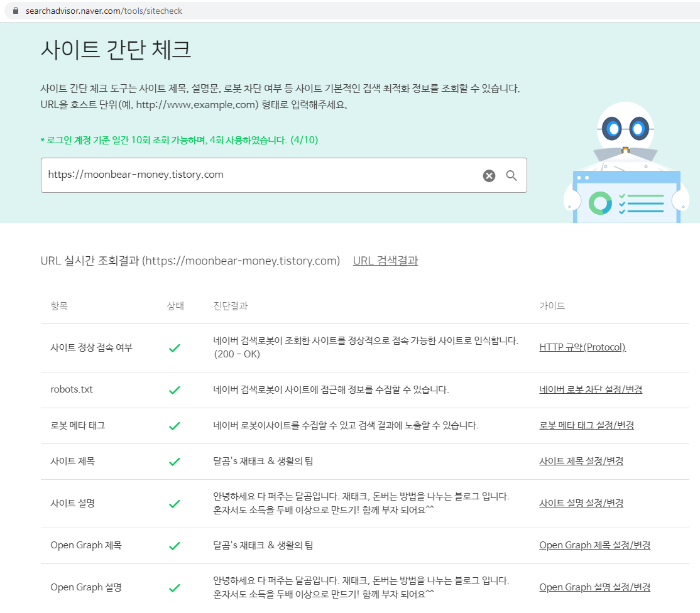The height and width of the screenshot is (613, 700).
Task: Click the Open Graph 제목 result text
Action: pos(263,545)
